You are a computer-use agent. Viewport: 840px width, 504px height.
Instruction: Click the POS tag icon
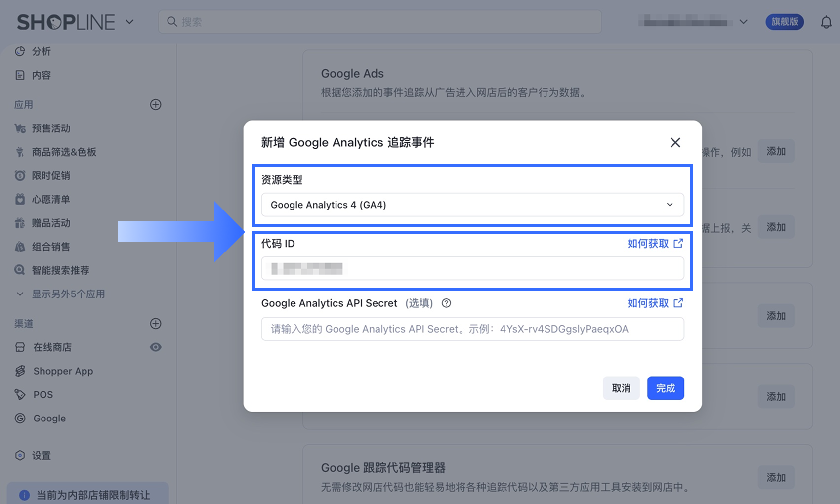[x=20, y=395]
